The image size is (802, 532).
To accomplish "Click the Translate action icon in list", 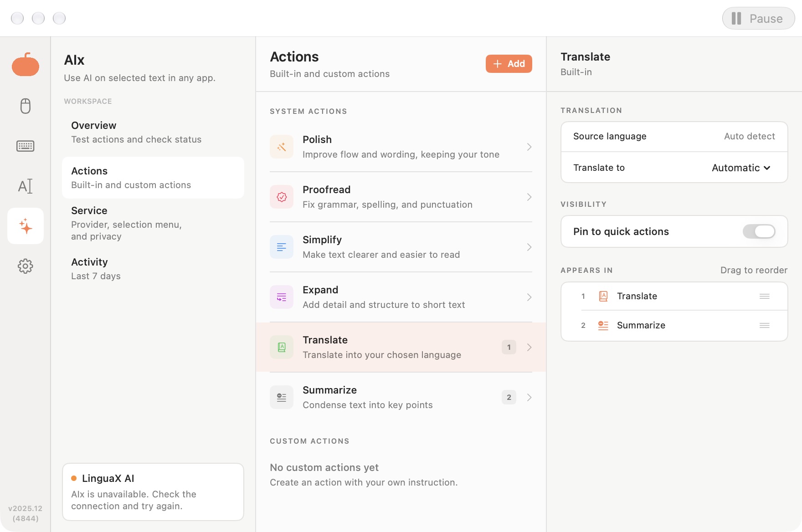I will pyautogui.click(x=282, y=347).
